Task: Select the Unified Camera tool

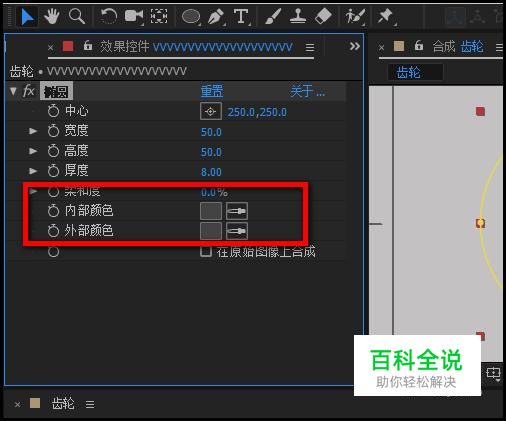Action: (134, 16)
